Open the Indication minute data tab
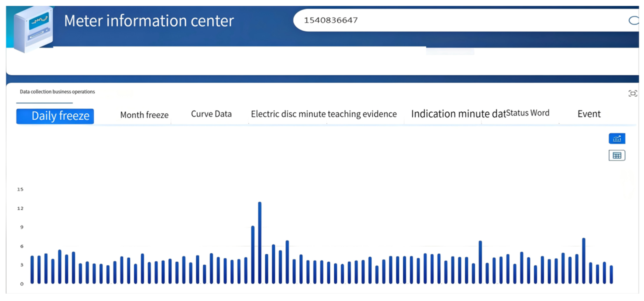The width and height of the screenshot is (644, 301). click(458, 114)
